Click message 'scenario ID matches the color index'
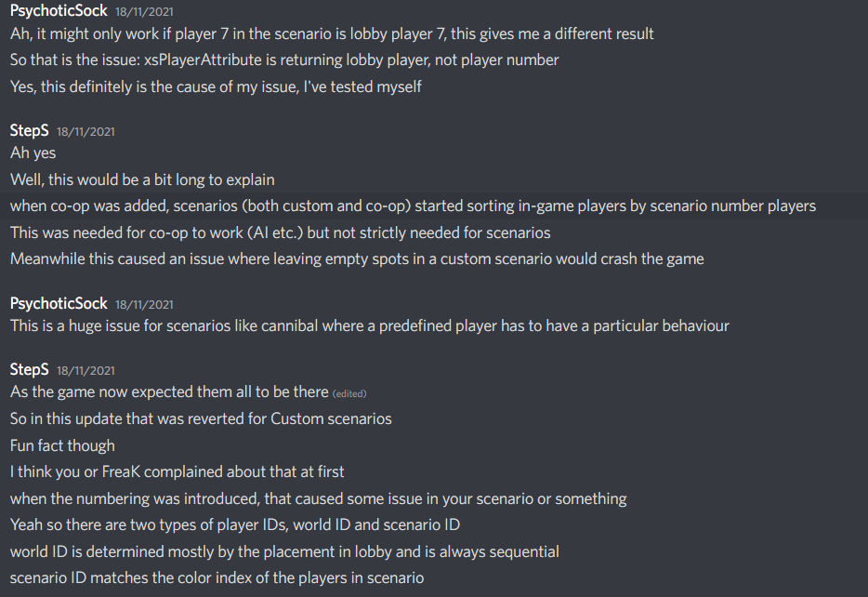868x597 pixels. pyautogui.click(x=217, y=578)
